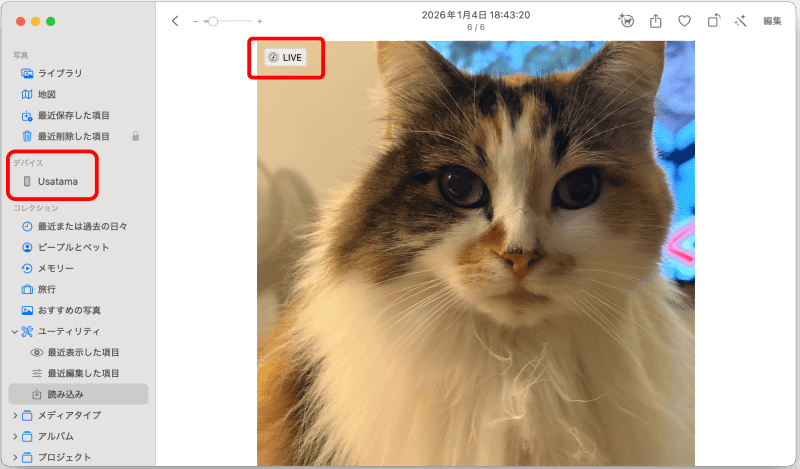
Task: Click the cat photo
Action: point(476,253)
